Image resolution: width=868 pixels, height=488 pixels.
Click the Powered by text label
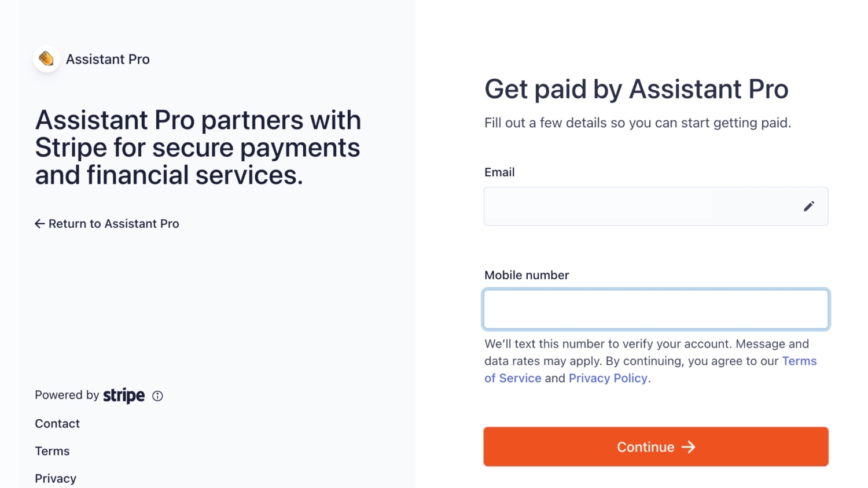tap(67, 395)
